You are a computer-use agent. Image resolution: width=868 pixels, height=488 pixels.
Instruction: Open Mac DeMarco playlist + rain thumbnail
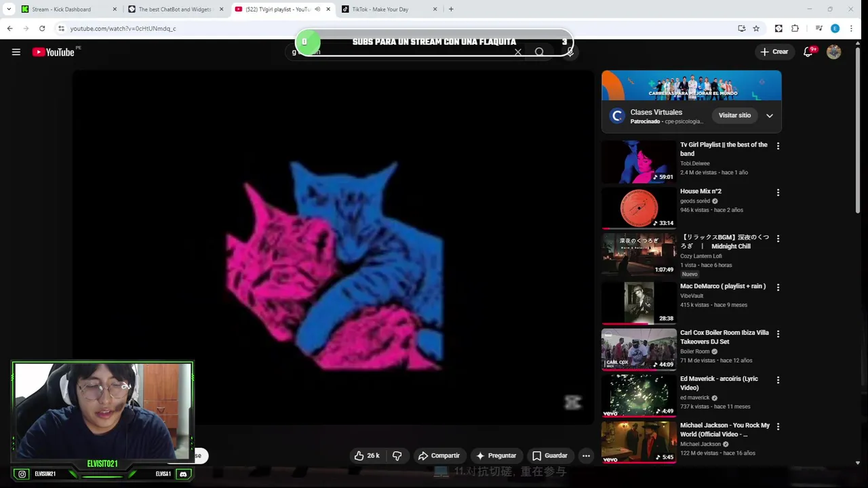pyautogui.click(x=639, y=304)
